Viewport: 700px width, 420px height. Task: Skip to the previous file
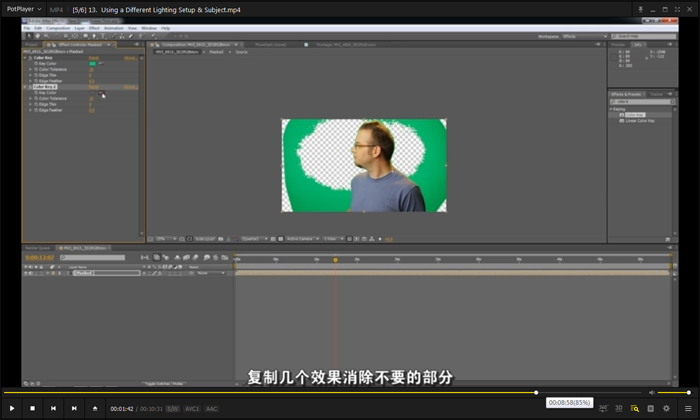(x=53, y=408)
